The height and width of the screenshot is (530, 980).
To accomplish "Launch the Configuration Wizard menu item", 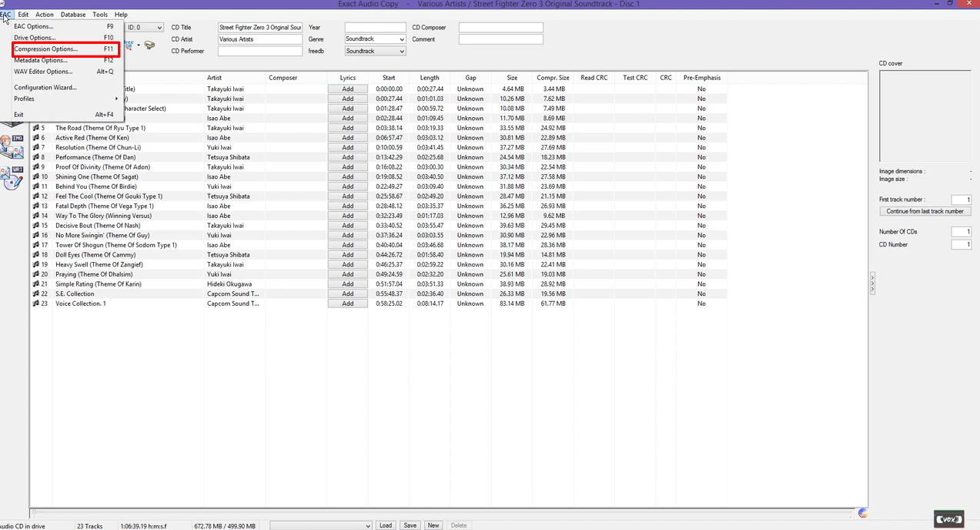I will pyautogui.click(x=65, y=88).
